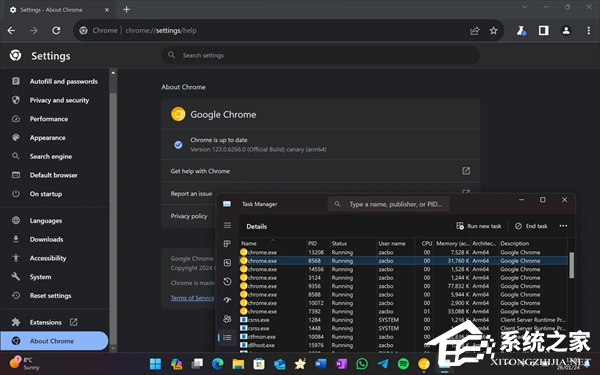Open Task Manager App history icon
Screen dimensions: 600x375
tap(227, 281)
